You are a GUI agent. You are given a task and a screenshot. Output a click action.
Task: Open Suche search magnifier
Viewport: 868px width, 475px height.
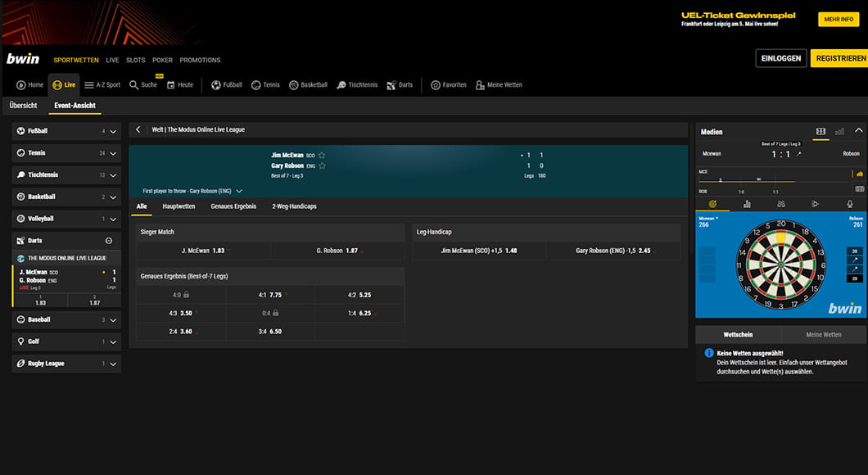click(134, 85)
